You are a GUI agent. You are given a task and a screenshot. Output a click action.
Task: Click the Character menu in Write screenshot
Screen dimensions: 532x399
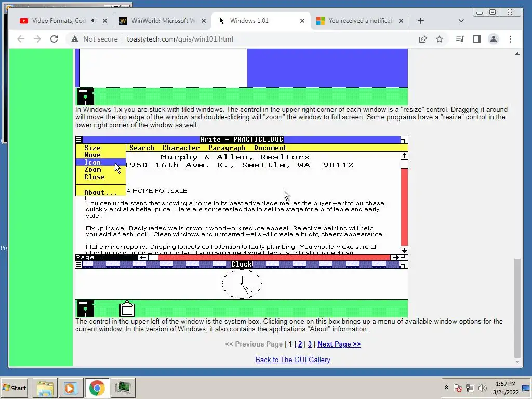pyautogui.click(x=181, y=148)
